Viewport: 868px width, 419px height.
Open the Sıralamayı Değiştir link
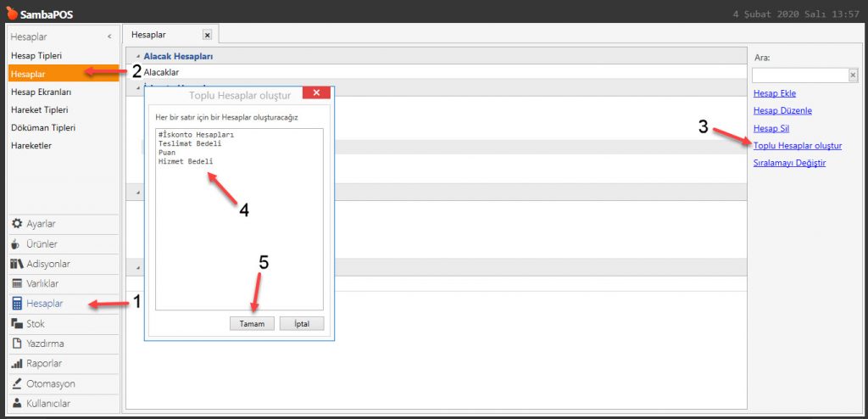click(789, 163)
